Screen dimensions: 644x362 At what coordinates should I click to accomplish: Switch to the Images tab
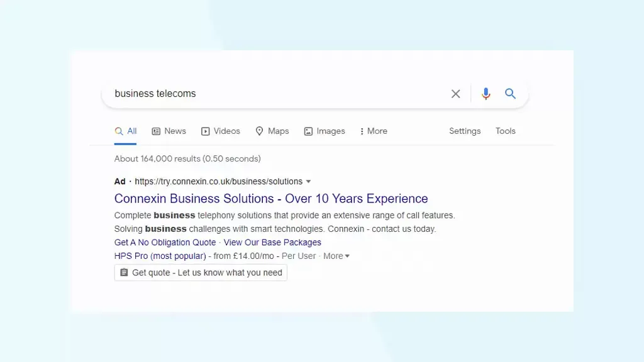pos(325,131)
